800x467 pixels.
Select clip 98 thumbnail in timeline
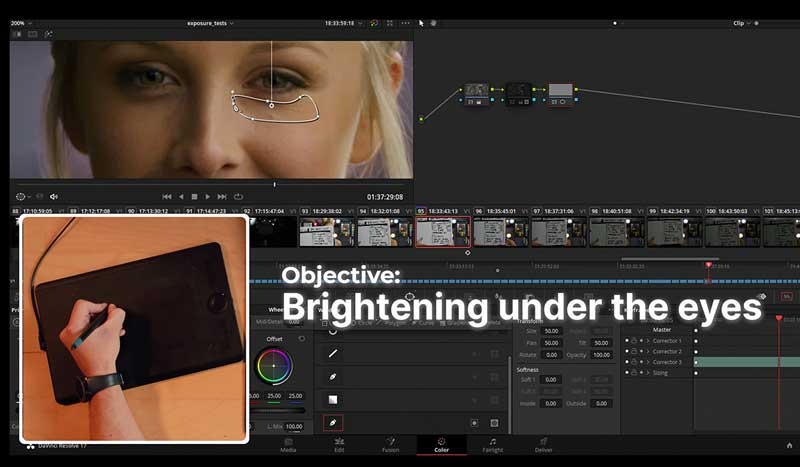[x=617, y=232]
